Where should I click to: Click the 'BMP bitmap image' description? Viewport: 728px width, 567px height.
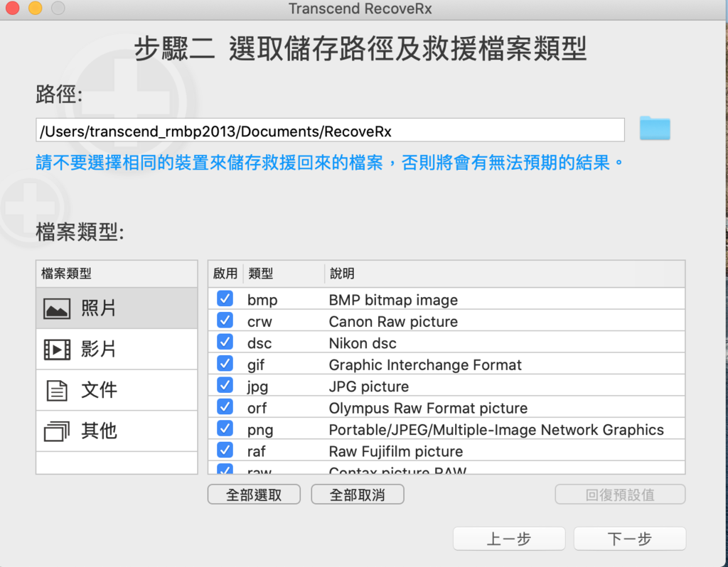click(x=393, y=301)
